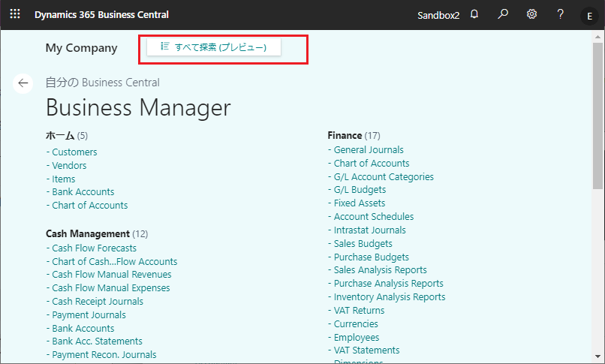Click the すべて探索 (プレビュー) button
The image size is (605, 364).
click(x=214, y=47)
